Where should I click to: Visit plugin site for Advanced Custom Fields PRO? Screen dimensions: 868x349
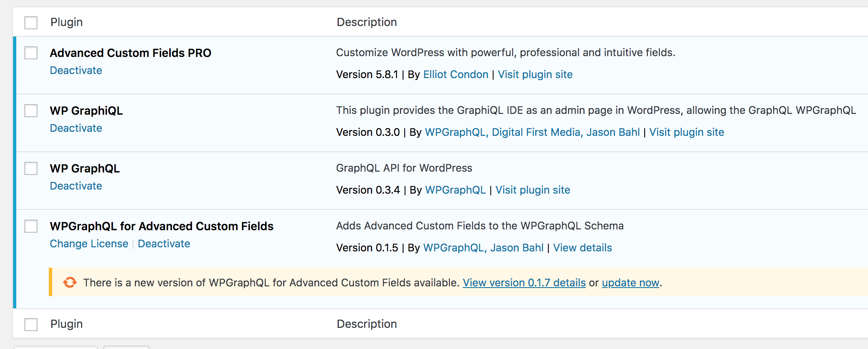point(535,74)
